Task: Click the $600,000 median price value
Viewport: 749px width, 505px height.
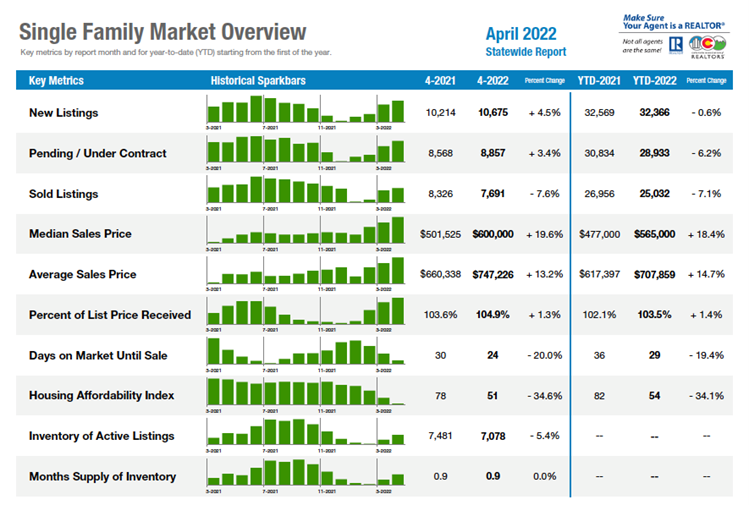Action: pyautogui.click(x=493, y=234)
